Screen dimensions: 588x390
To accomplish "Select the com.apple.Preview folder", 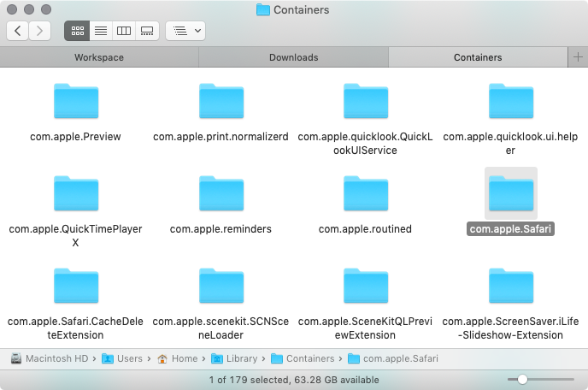I will tap(76, 103).
